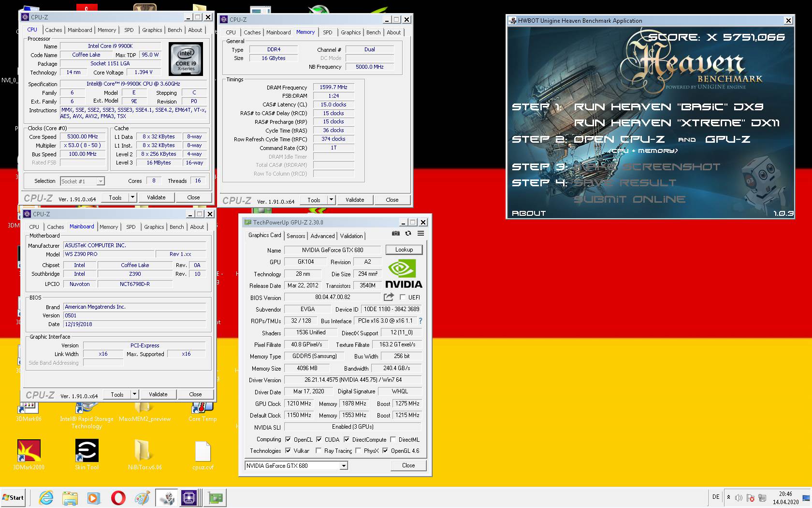Toggle the Ray Tracing checkbox
Image resolution: width=812 pixels, height=508 pixels.
click(319, 450)
